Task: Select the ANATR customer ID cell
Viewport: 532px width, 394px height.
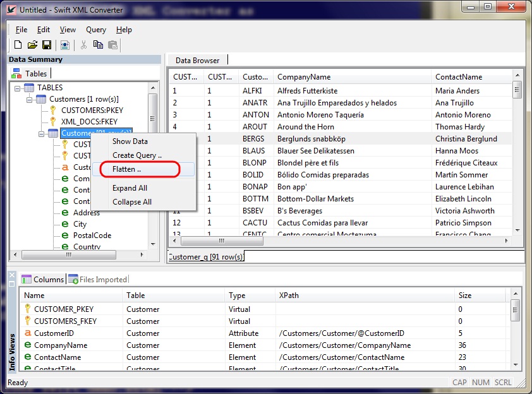Action: click(256, 103)
